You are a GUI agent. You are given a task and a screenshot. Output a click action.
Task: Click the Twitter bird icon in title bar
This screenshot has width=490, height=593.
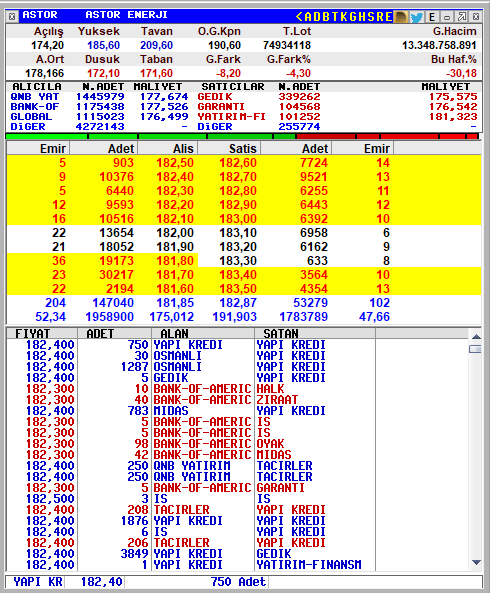click(x=416, y=17)
